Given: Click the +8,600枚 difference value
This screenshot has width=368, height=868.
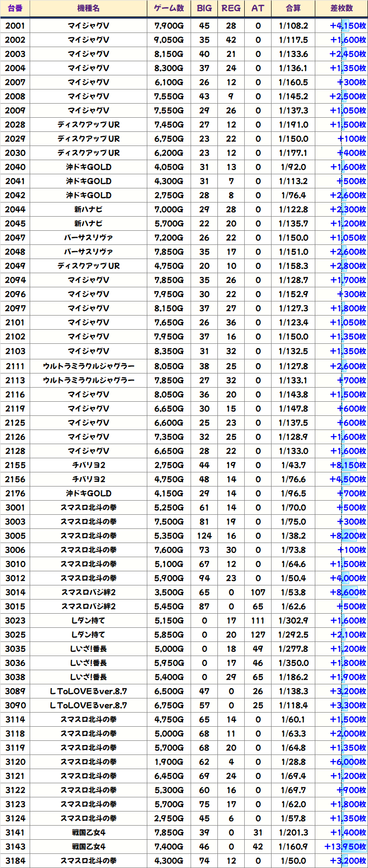Looking at the screenshot, I should point(348,592).
